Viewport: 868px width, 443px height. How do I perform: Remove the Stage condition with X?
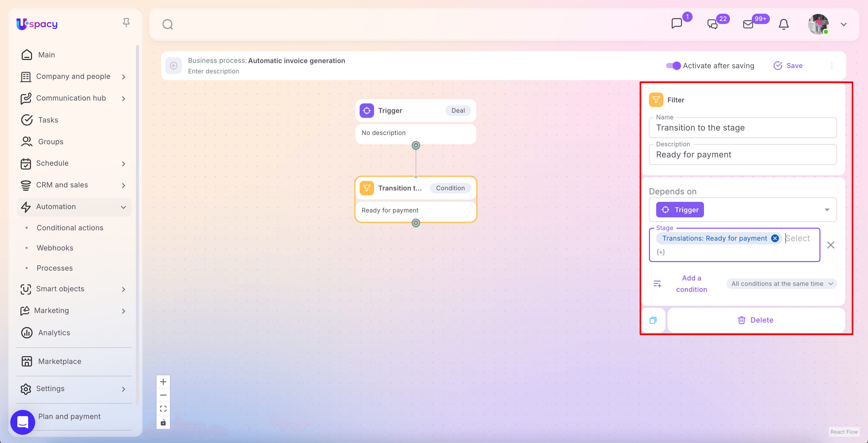tap(831, 245)
